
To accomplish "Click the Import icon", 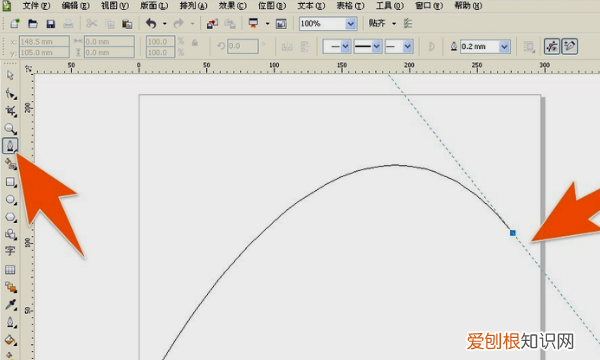I will [x=212, y=24].
